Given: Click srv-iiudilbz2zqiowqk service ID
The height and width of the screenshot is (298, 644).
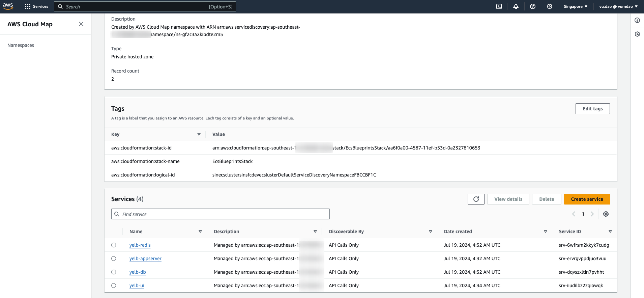Looking at the screenshot, I should 581,286.
